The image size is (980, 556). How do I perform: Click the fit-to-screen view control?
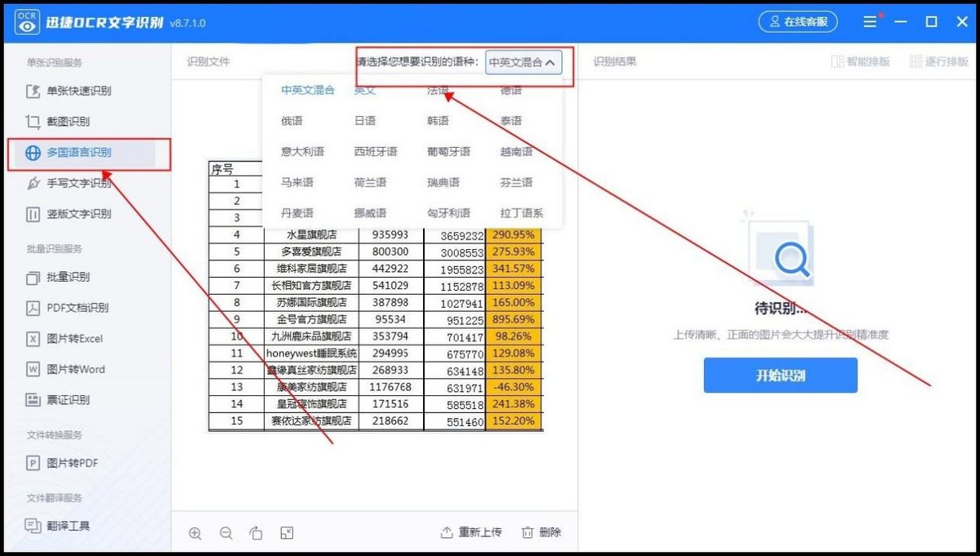[x=287, y=532]
